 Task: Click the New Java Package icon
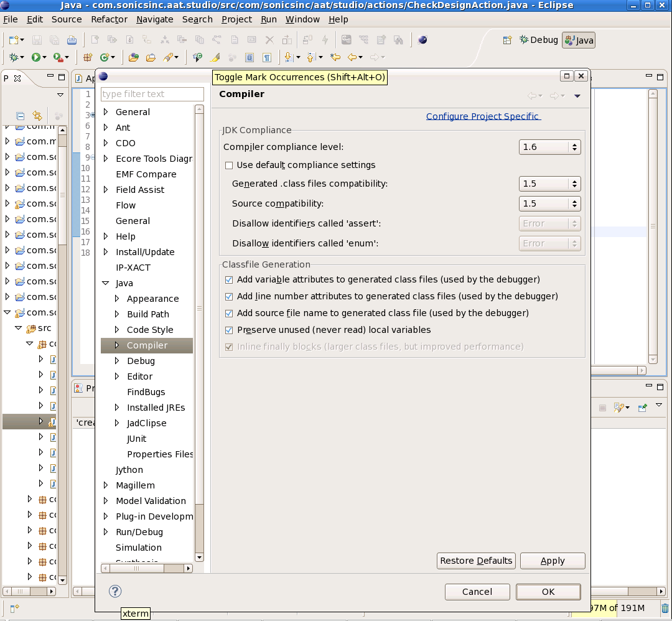click(88, 57)
